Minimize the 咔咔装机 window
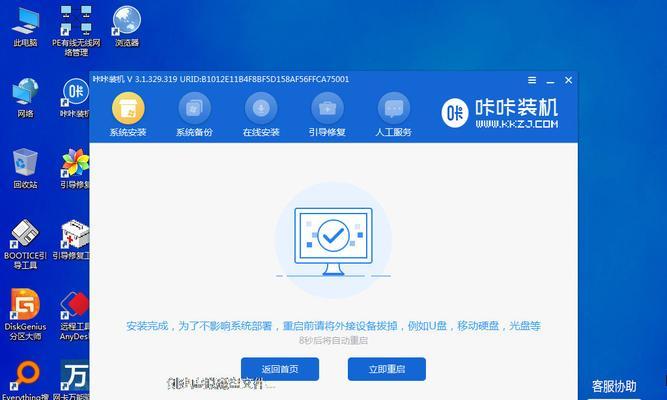 [x=550, y=81]
